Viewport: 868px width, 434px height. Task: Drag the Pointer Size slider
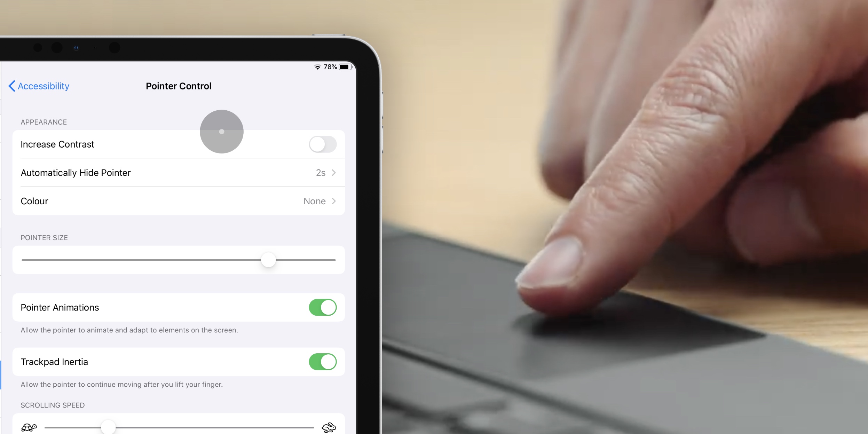268,260
